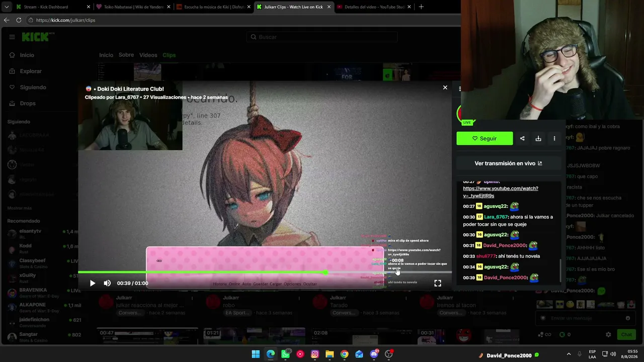Go back in browser history
Image resolution: width=644 pixels, height=362 pixels.
click(7, 20)
